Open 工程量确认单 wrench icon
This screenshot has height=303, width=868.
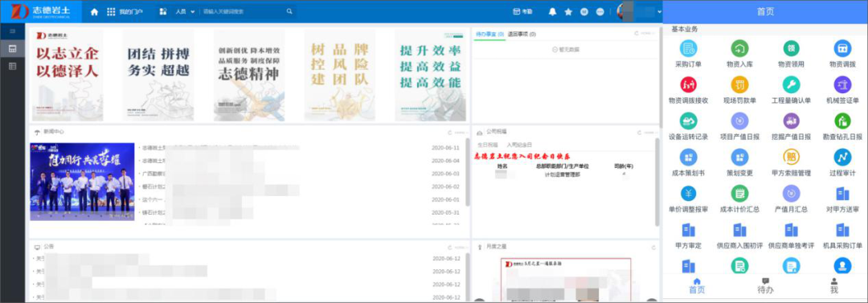[x=791, y=84]
